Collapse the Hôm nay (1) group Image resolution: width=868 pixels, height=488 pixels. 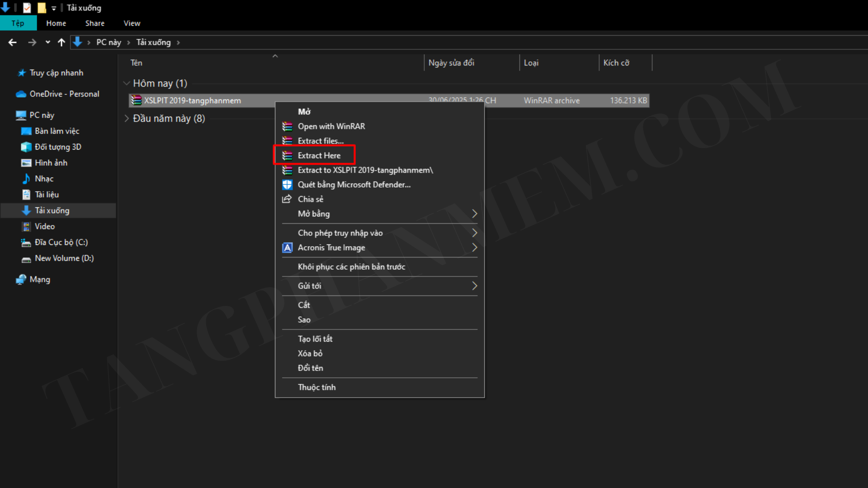point(127,83)
